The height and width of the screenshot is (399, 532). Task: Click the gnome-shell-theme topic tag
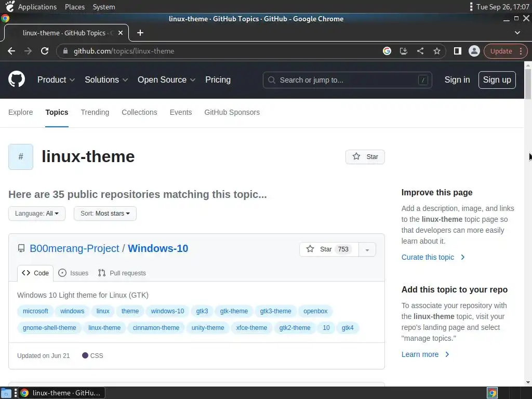coord(49,328)
